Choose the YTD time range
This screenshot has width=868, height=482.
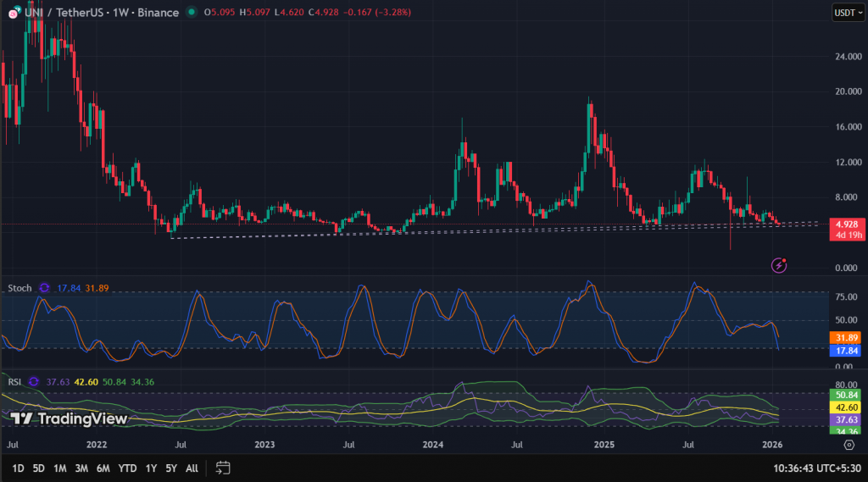coord(127,468)
